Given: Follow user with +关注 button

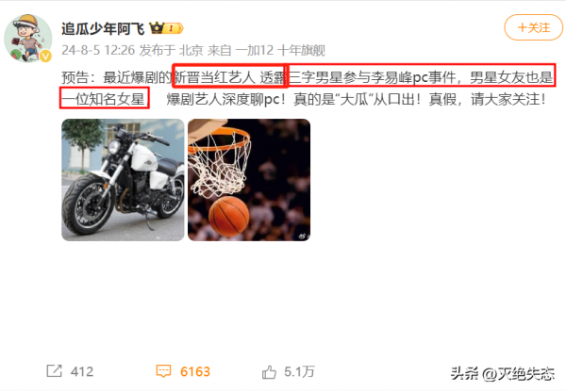Looking at the screenshot, I should point(534,27).
